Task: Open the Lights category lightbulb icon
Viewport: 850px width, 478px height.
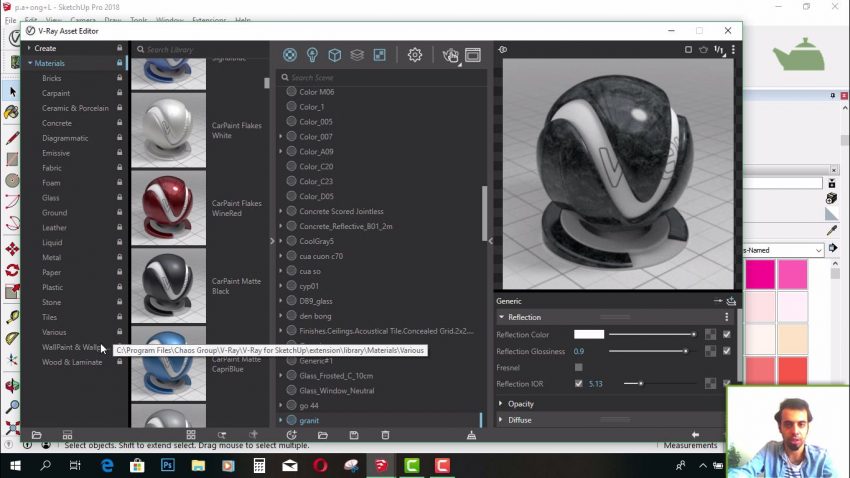Action: 312,55
